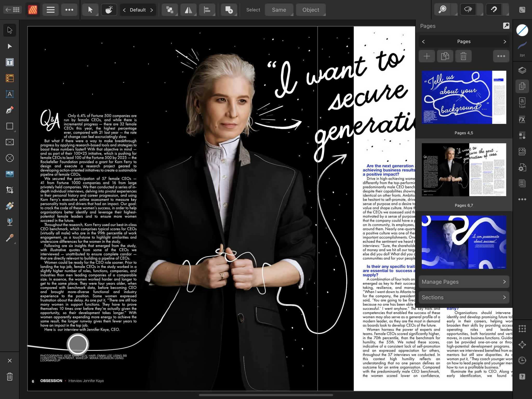The height and width of the screenshot is (399, 532).
Task: Open Pages panel more options
Action: pyautogui.click(x=501, y=56)
